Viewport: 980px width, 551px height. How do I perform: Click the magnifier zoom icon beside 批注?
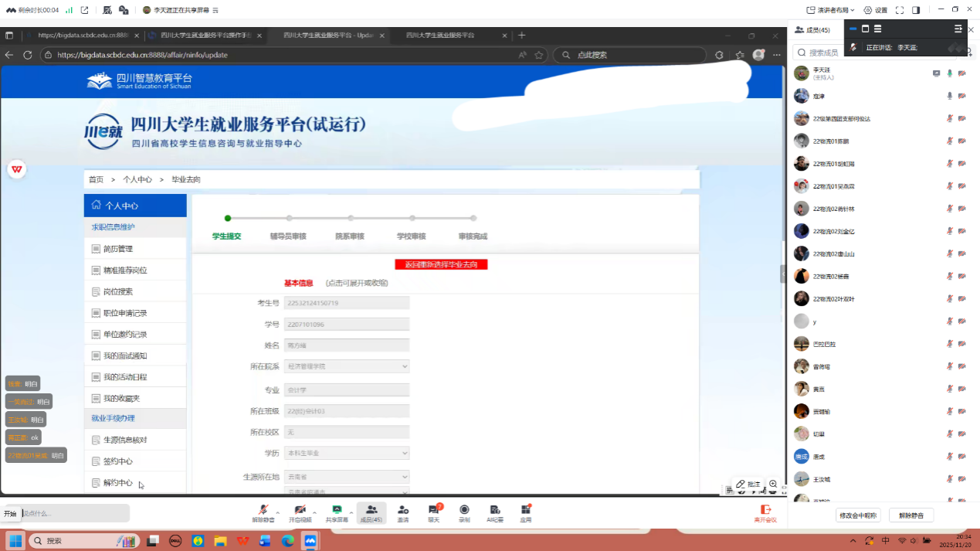pyautogui.click(x=773, y=484)
